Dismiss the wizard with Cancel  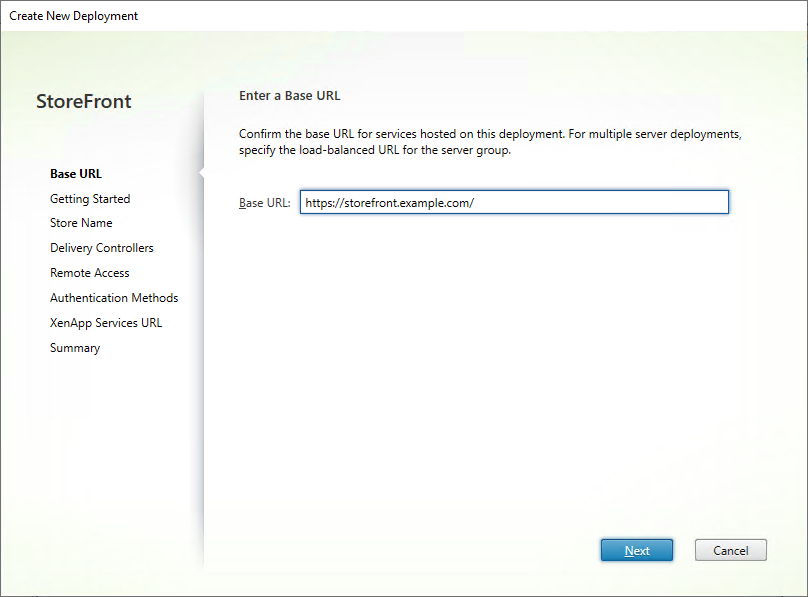click(x=730, y=549)
